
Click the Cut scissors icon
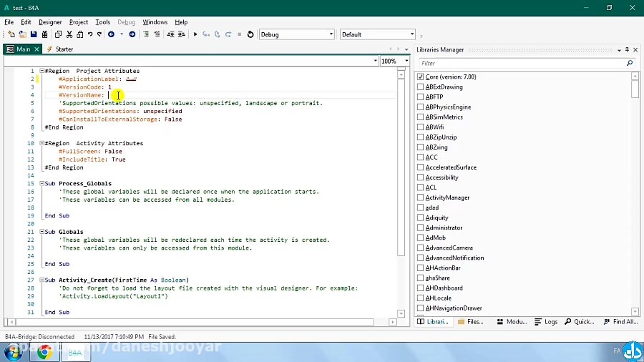point(69,34)
